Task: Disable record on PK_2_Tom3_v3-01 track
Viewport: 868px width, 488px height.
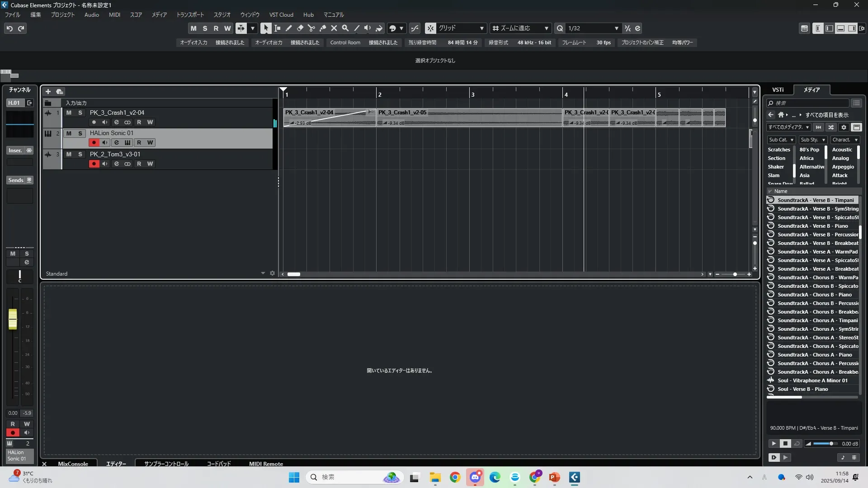Action: pyautogui.click(x=94, y=164)
